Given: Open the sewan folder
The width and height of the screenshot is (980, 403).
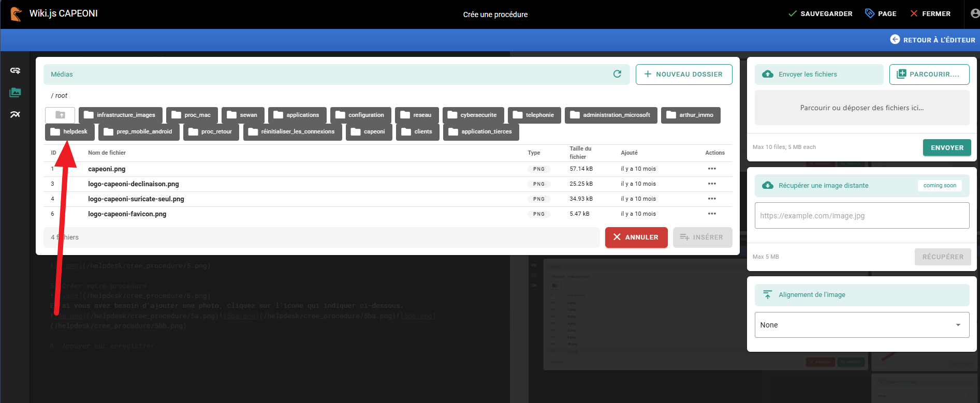Looking at the screenshot, I should [x=243, y=115].
